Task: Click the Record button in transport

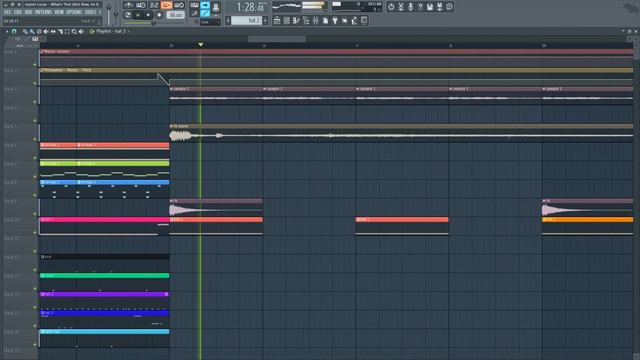Action: point(159,15)
